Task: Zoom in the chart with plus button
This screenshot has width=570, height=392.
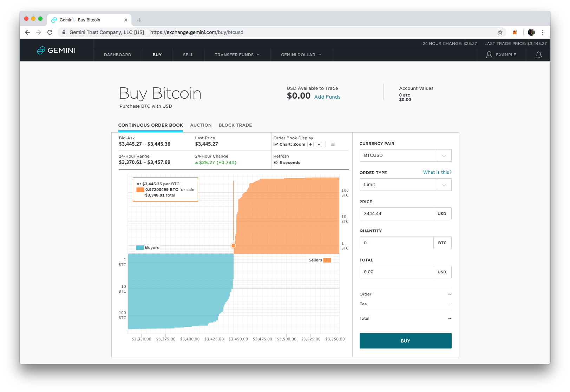Action: [310, 144]
